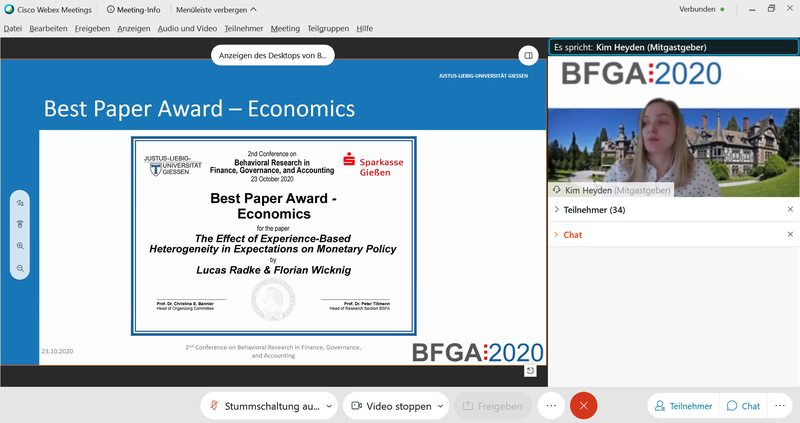Open the Freigeben menu
Viewport: 800px width, 423px height.
click(92, 29)
